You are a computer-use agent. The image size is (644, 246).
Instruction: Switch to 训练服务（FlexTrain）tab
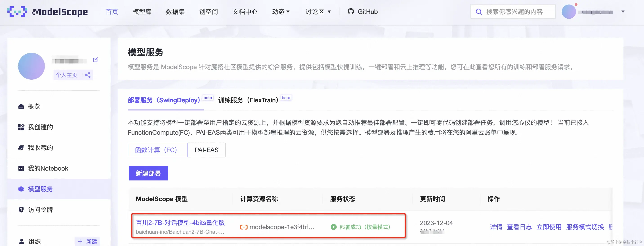[248, 100]
